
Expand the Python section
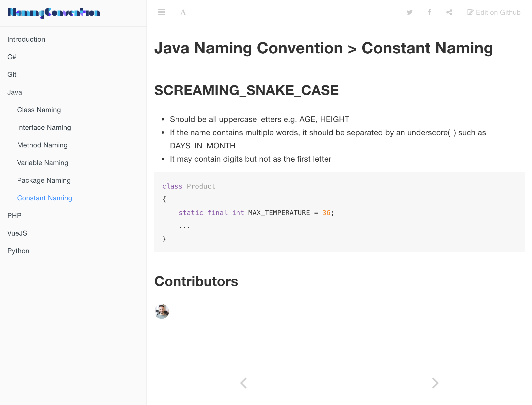coord(18,251)
